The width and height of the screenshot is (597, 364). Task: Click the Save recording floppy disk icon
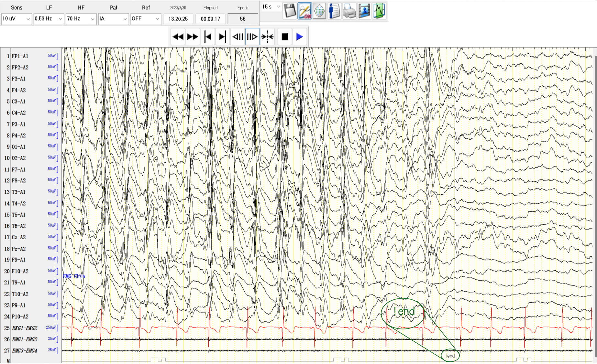tap(290, 11)
